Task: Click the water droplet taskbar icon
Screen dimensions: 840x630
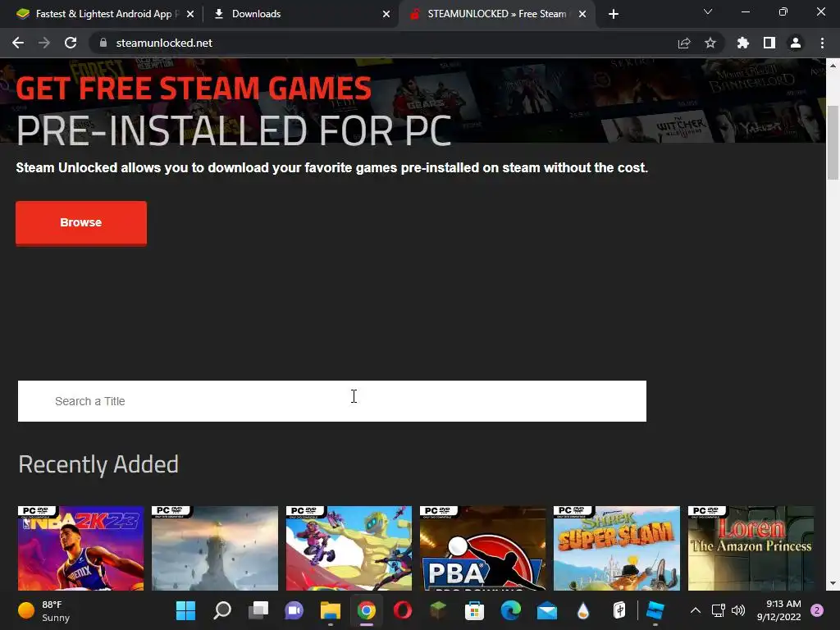Action: click(x=583, y=610)
